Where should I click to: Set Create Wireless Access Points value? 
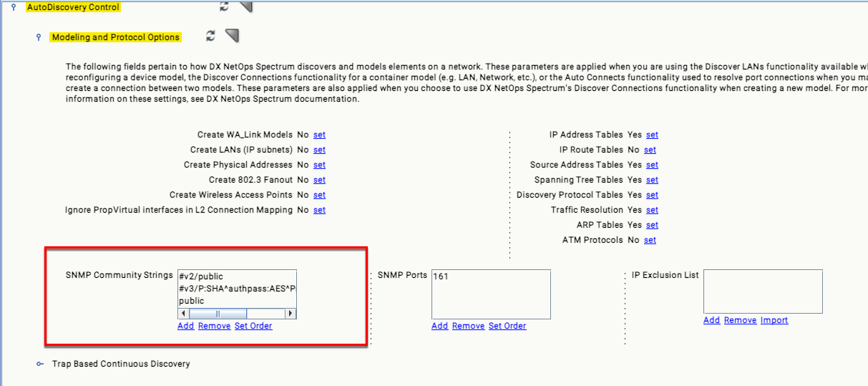coord(319,195)
